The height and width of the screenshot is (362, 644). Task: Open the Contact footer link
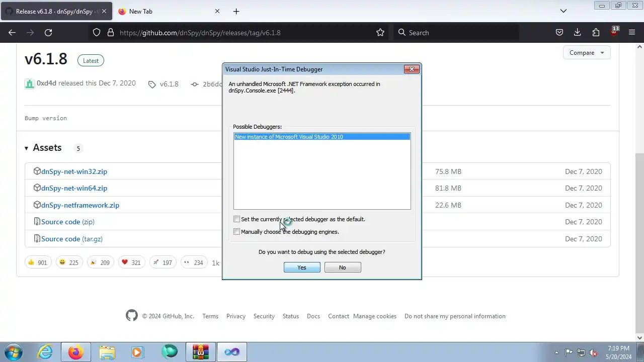339,316
